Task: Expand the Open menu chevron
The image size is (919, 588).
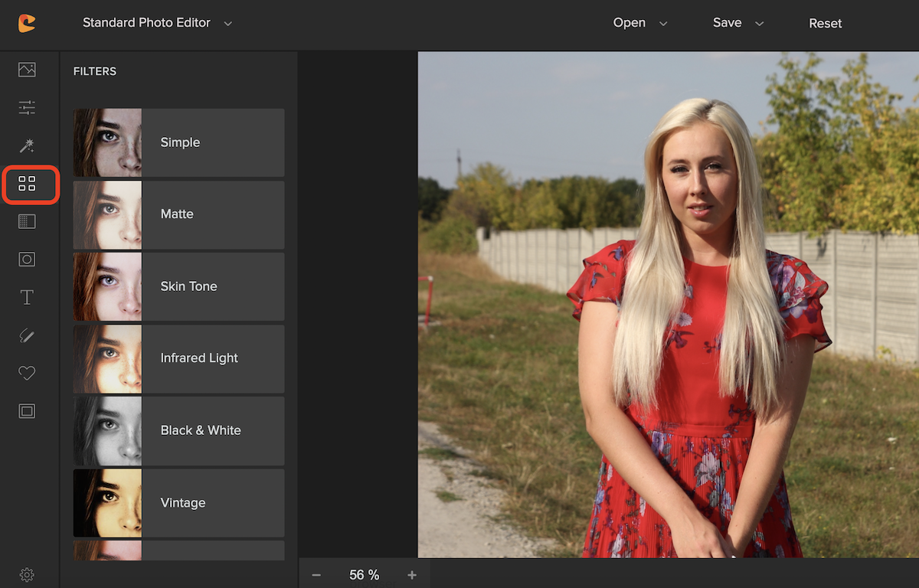Action: (x=663, y=24)
